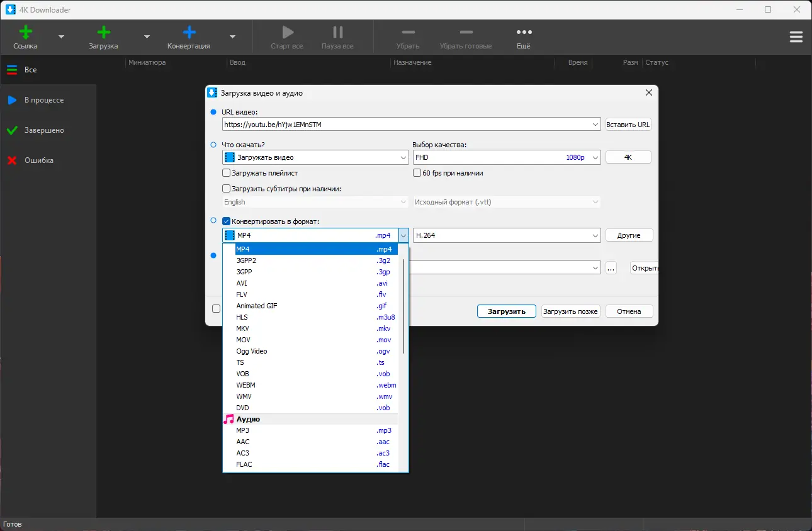
Task: Open the hamburger menu icon
Action: click(x=796, y=37)
